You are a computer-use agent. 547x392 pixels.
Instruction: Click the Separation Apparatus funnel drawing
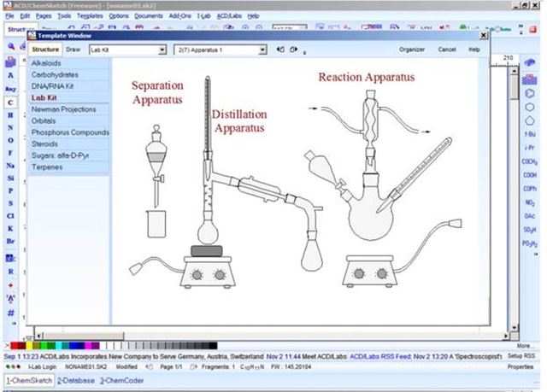click(156, 166)
